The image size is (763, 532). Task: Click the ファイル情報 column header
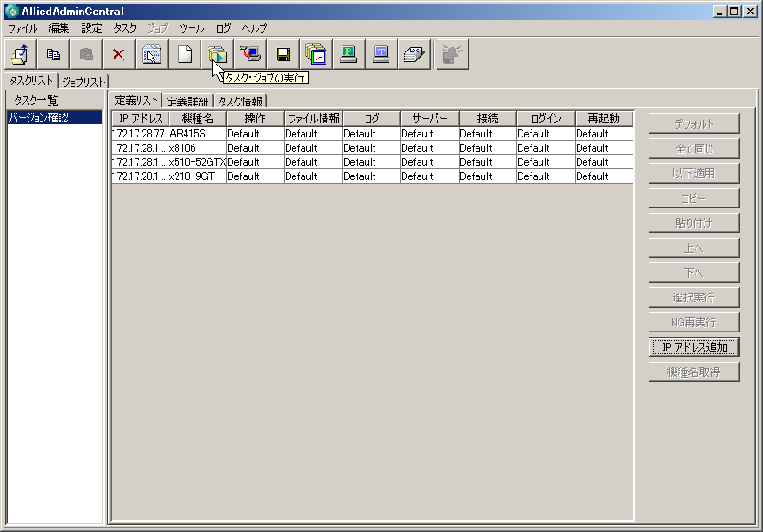(x=313, y=119)
